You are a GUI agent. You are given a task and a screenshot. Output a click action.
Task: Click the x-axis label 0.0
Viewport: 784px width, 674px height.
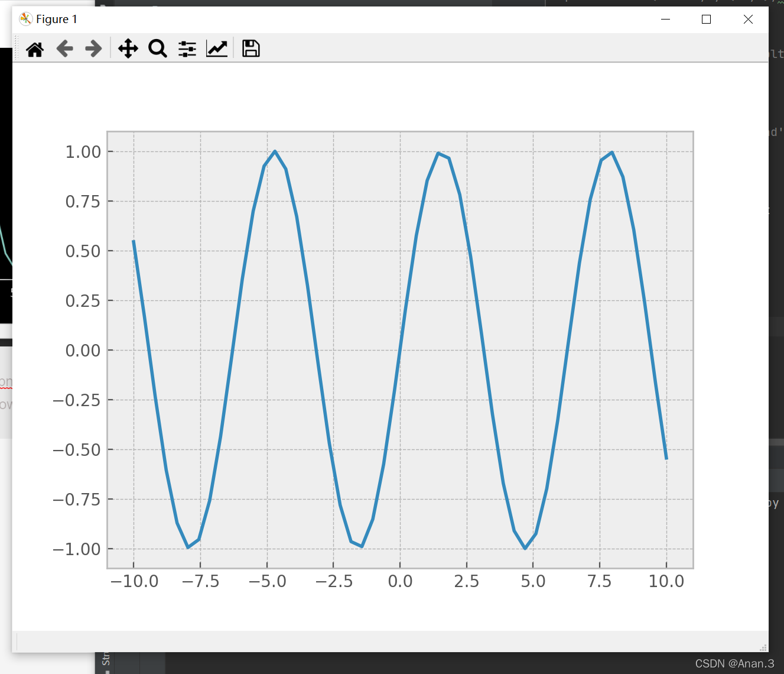[x=400, y=581]
